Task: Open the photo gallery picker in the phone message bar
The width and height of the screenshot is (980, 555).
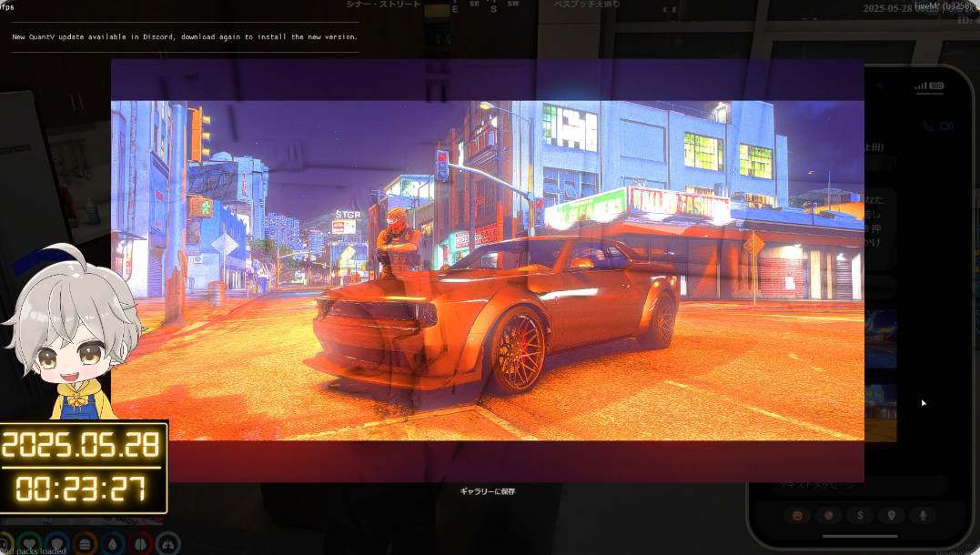Action: (829, 516)
